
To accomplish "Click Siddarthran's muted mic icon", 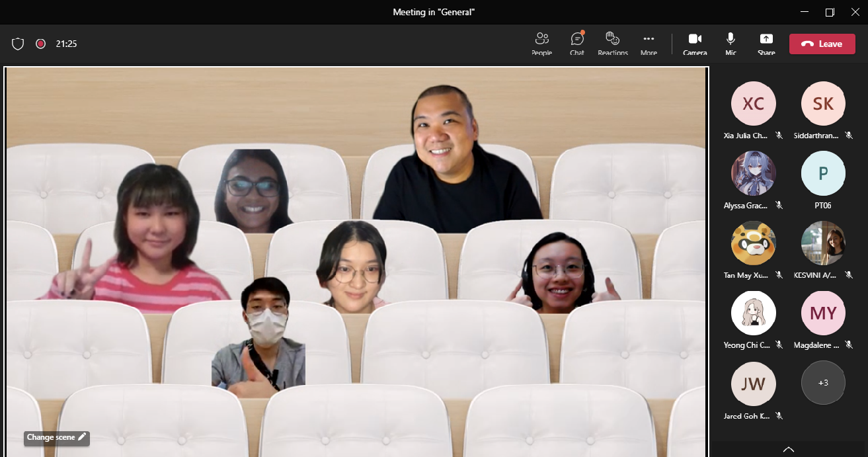I will [849, 136].
